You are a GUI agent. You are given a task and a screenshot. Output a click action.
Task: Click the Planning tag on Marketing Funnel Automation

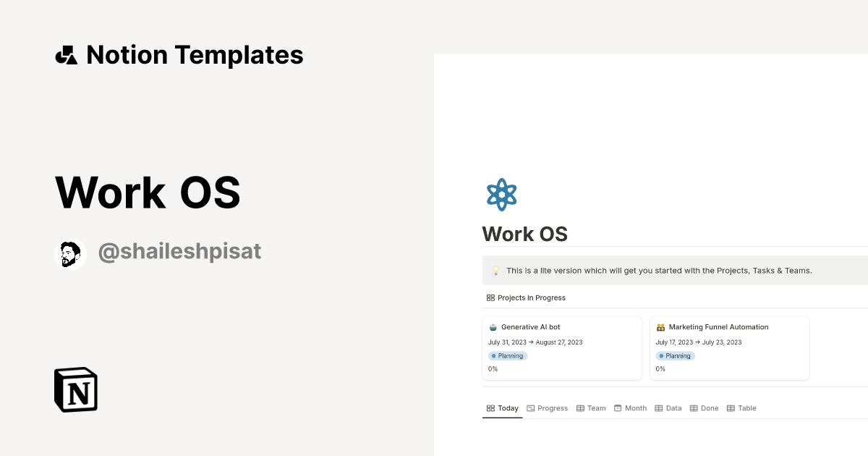pos(675,355)
